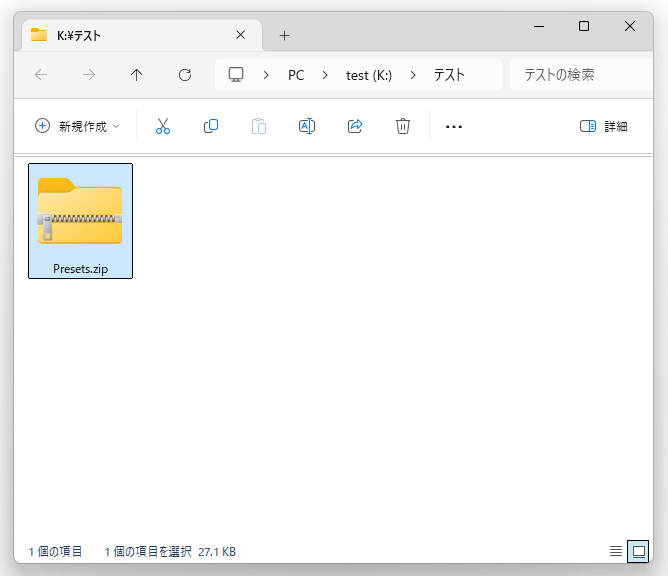Open the See more ellipsis menu
668x576 pixels.
coord(454,127)
